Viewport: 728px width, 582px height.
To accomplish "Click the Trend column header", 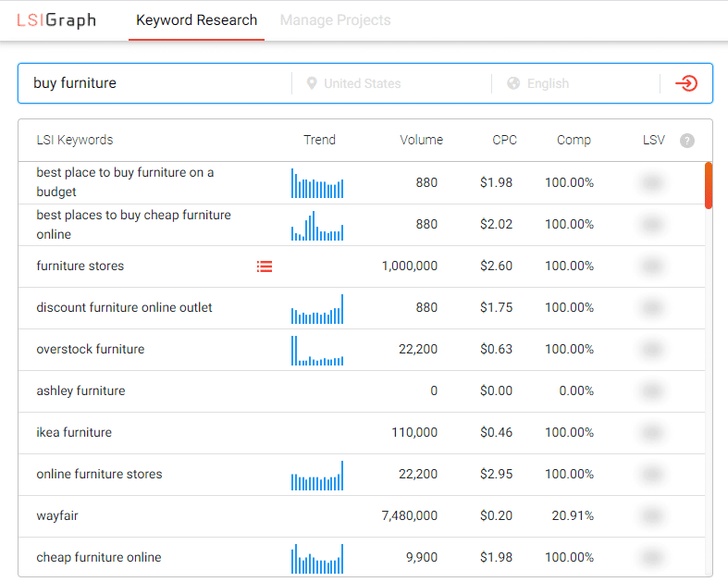I will 319,140.
